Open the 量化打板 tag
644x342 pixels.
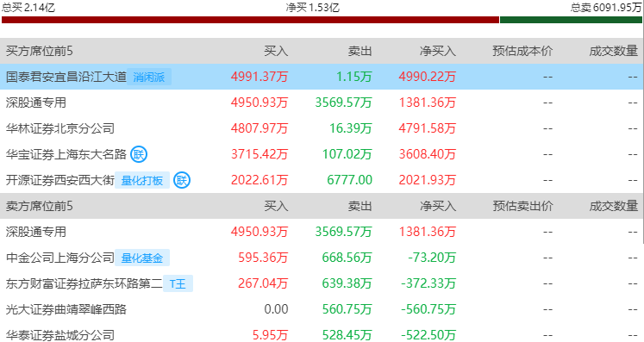[142, 180]
